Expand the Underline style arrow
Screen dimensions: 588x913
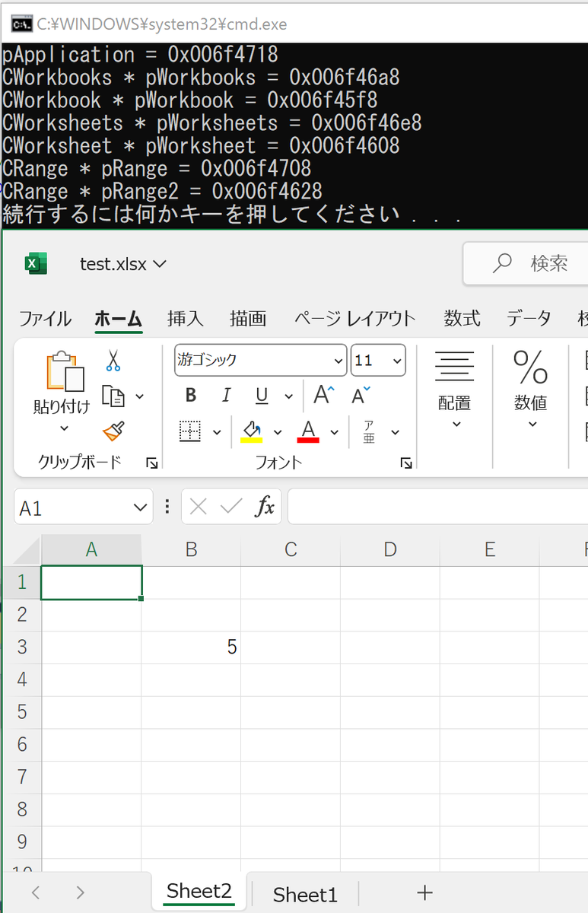point(288,396)
